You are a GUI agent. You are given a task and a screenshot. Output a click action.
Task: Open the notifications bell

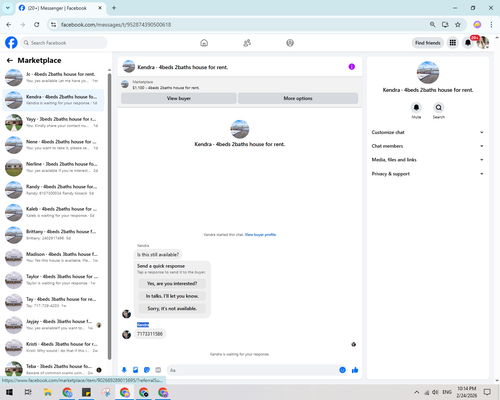click(x=468, y=43)
